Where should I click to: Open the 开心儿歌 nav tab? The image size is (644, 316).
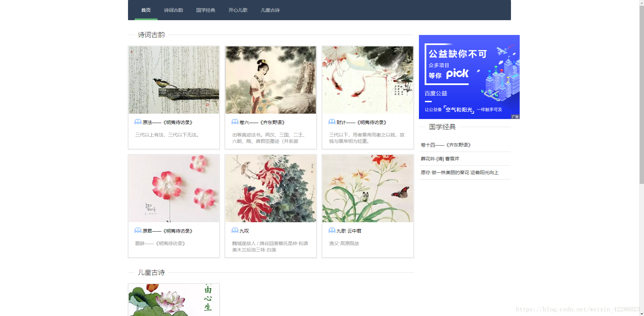[x=238, y=10]
